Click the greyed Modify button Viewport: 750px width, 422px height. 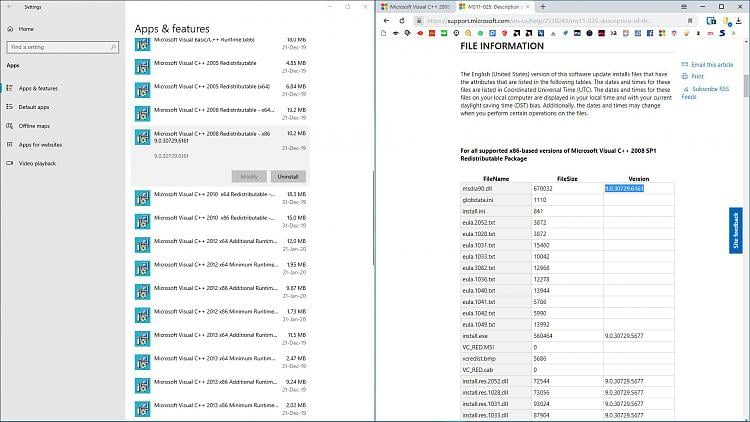tap(249, 177)
